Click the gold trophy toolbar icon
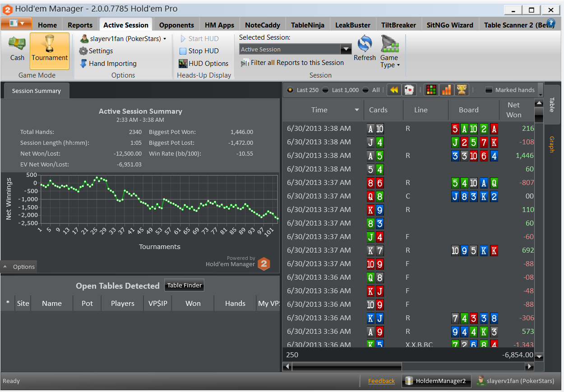Image resolution: width=564 pixels, height=392 pixels. point(461,90)
